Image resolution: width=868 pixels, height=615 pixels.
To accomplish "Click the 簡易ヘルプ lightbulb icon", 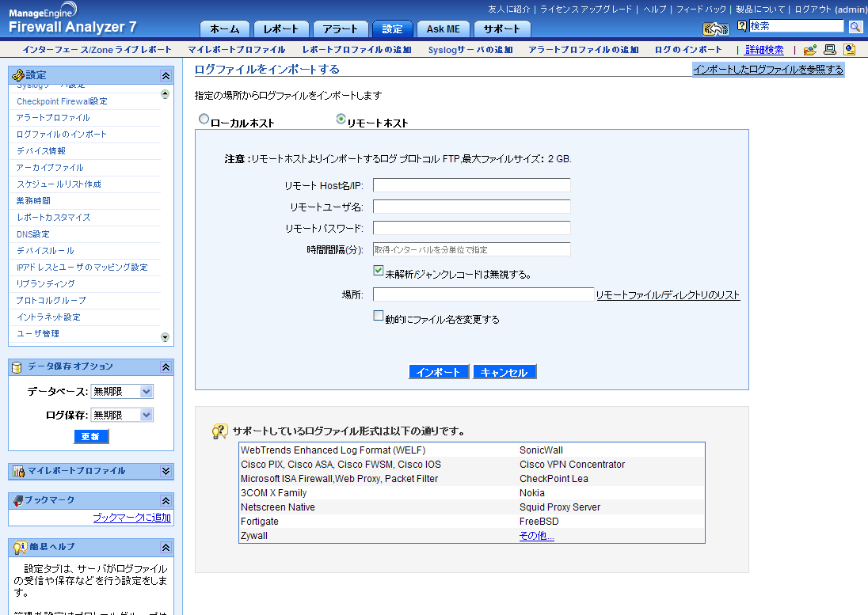I will point(19,548).
